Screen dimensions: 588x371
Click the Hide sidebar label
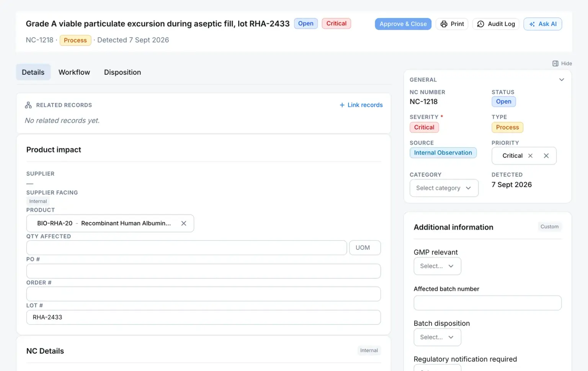click(x=566, y=64)
